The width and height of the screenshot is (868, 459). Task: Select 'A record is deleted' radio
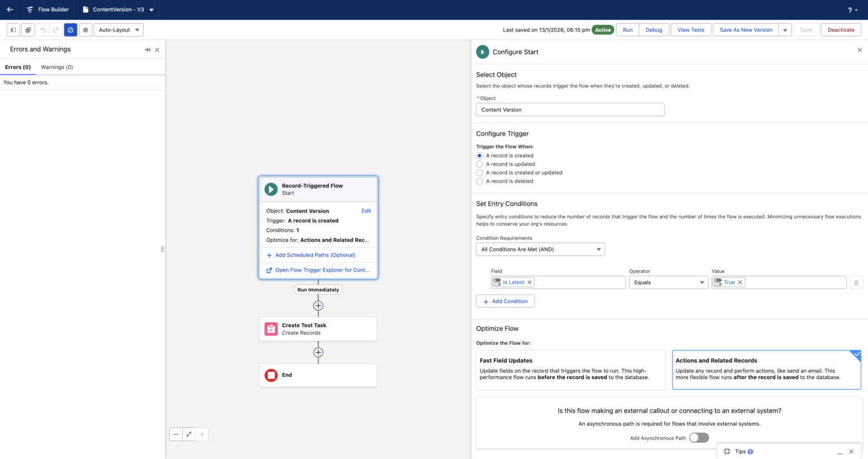click(x=479, y=181)
